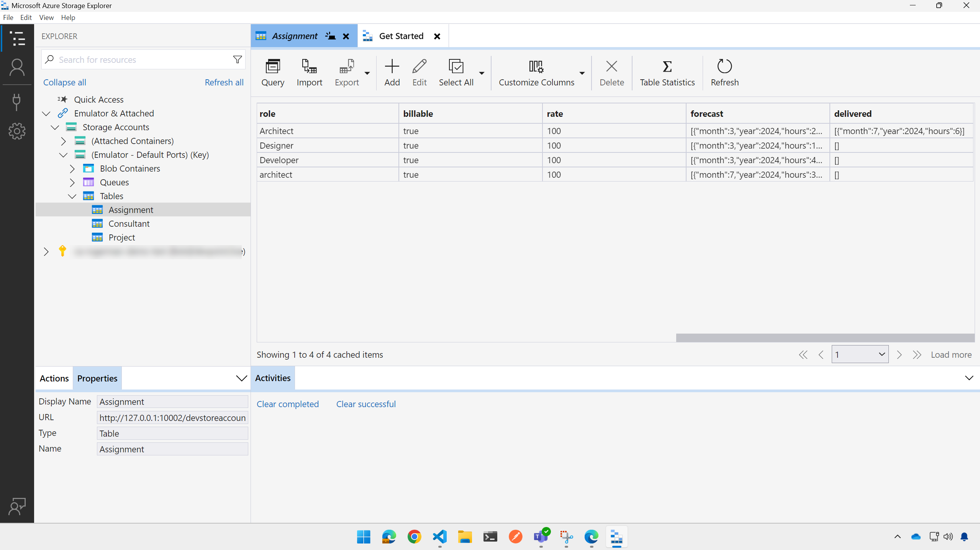This screenshot has width=980, height=550.
Task: Open the Feedback icon in the sidebar
Action: click(x=17, y=506)
